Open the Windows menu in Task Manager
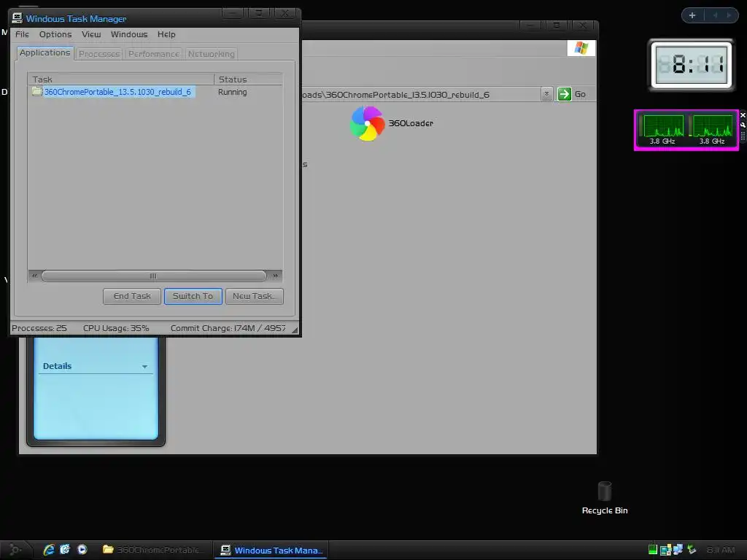Image resolution: width=747 pixels, height=560 pixels. tap(129, 34)
